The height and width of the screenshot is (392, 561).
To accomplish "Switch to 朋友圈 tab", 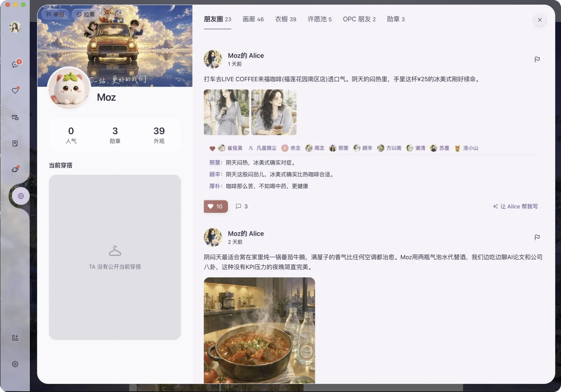I will (x=217, y=19).
